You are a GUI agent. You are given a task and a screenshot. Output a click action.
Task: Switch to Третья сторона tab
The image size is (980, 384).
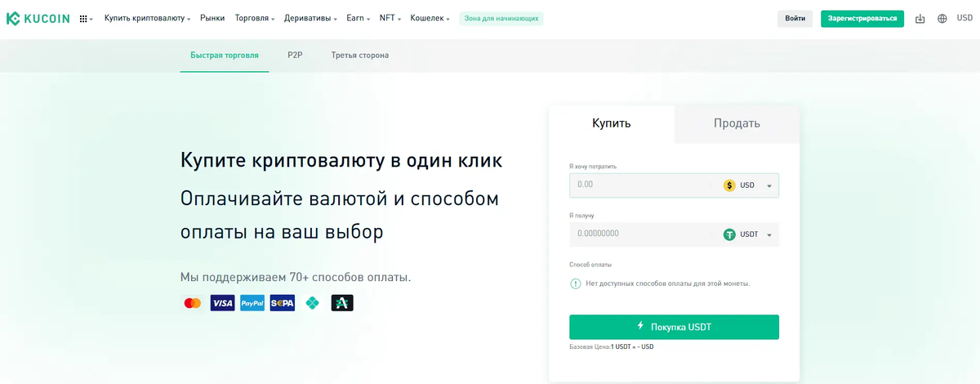pos(360,56)
